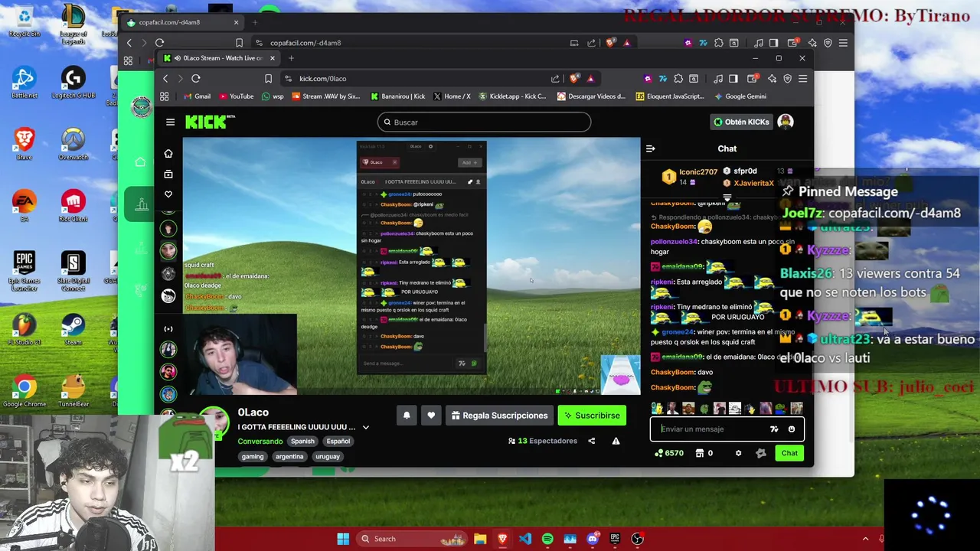The image size is (980, 551).
Task: Expand sidebar recommended channels toggle
Action: click(168, 329)
